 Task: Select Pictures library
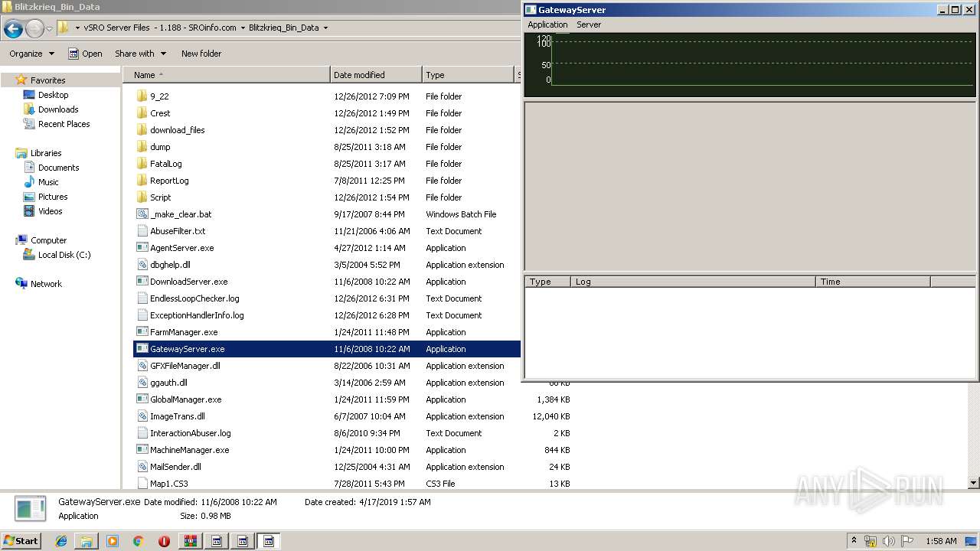(53, 197)
